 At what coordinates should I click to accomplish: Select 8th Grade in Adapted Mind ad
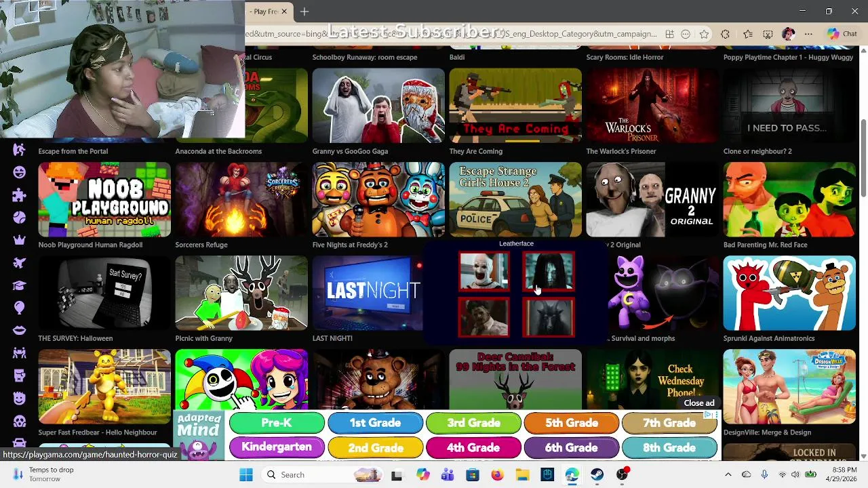point(669,447)
